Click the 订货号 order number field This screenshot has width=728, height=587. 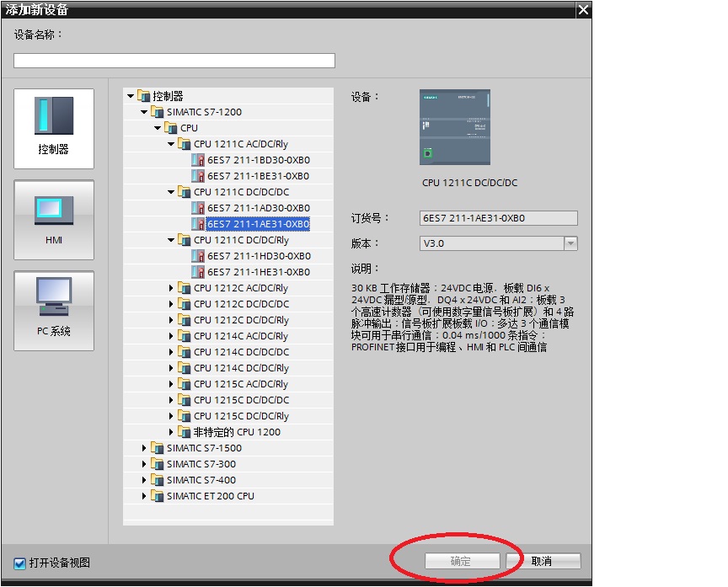tap(499, 218)
